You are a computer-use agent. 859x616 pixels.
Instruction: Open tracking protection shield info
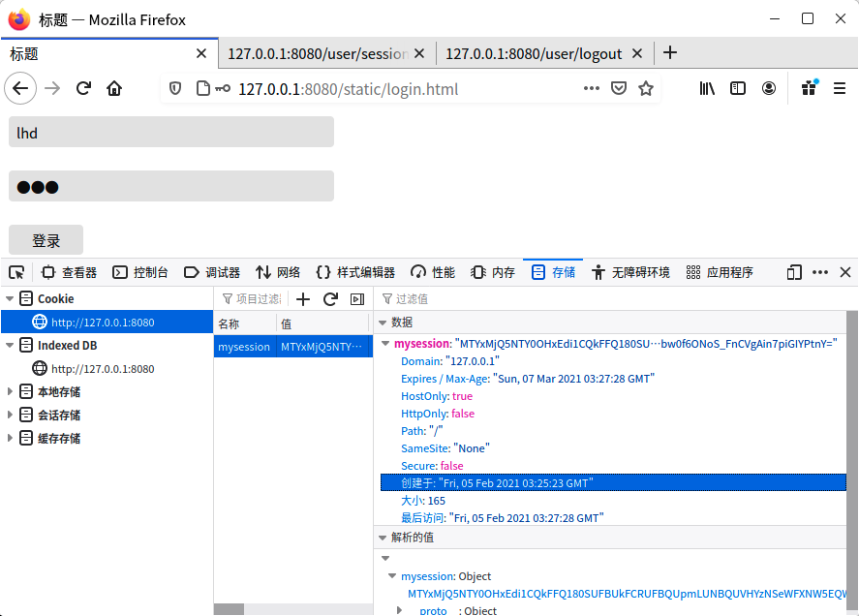[x=174, y=88]
